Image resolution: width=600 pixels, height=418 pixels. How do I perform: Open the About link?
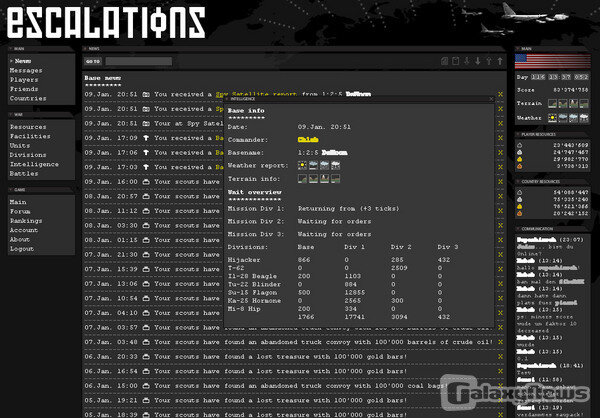pos(20,240)
